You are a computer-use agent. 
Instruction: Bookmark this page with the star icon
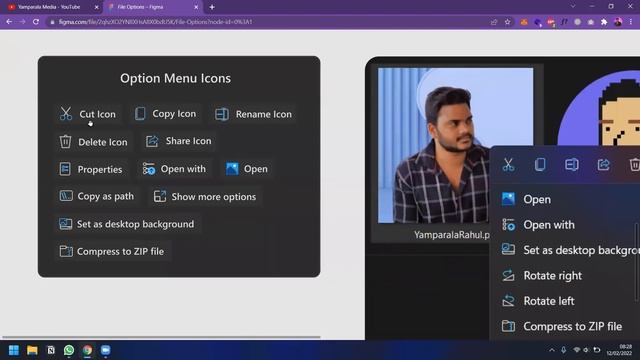507,22
